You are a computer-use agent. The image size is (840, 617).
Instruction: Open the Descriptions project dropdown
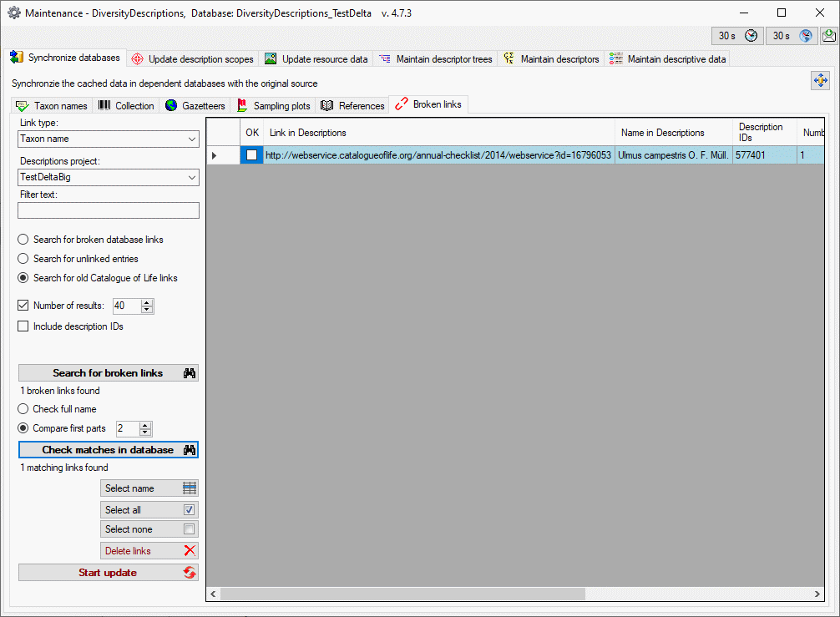(x=192, y=177)
